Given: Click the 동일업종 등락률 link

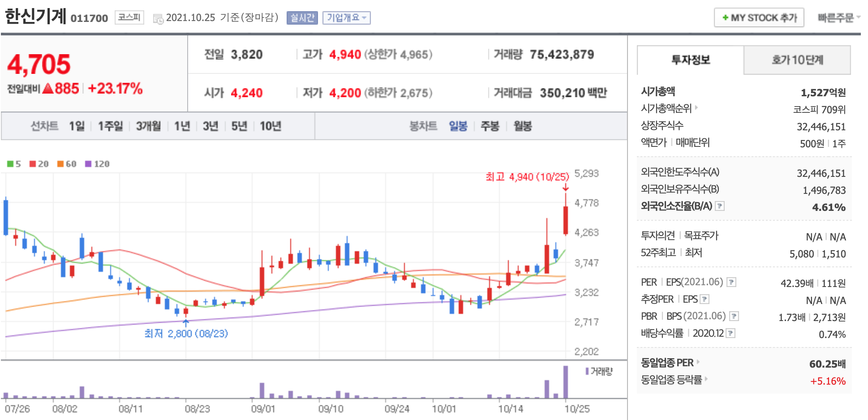Looking at the screenshot, I should [671, 379].
